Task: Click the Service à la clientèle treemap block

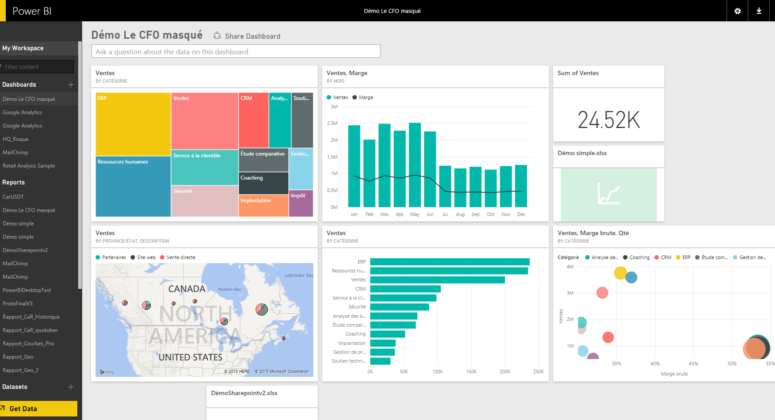Action: [x=205, y=168]
